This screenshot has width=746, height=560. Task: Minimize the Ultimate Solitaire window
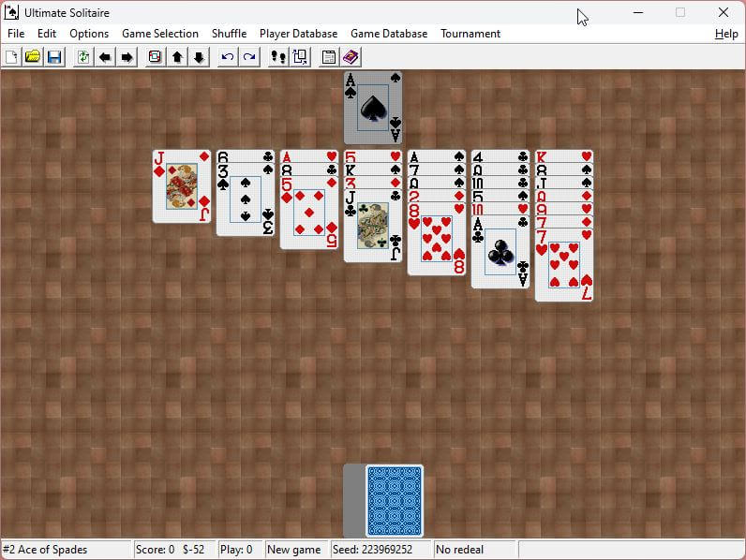click(638, 12)
